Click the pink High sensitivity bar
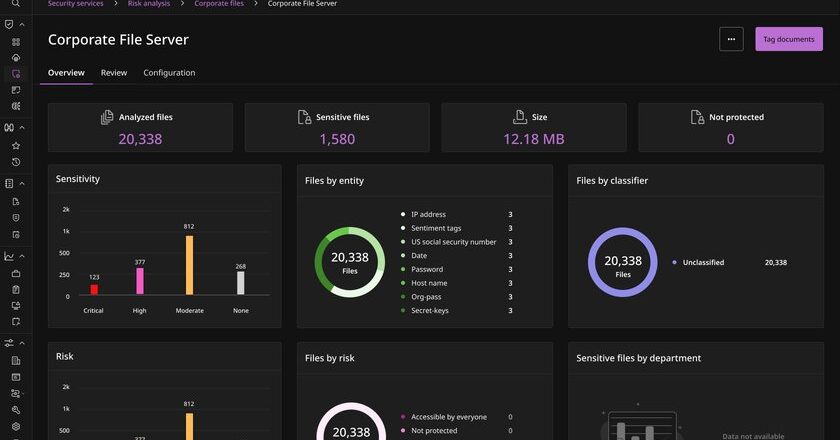 [140, 281]
